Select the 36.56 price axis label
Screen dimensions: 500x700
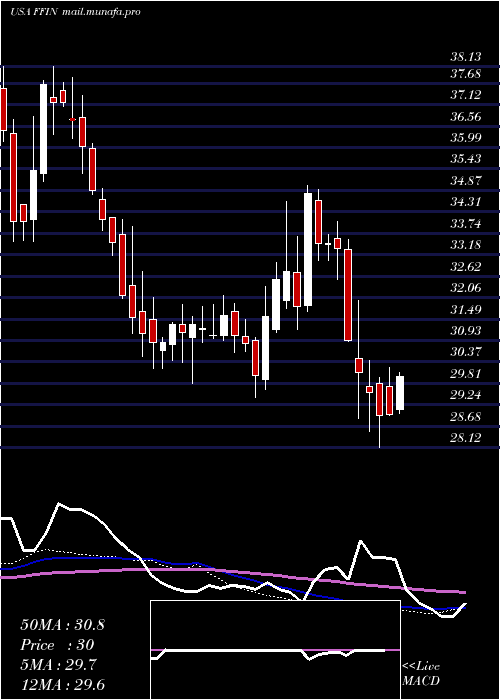[x=466, y=117]
